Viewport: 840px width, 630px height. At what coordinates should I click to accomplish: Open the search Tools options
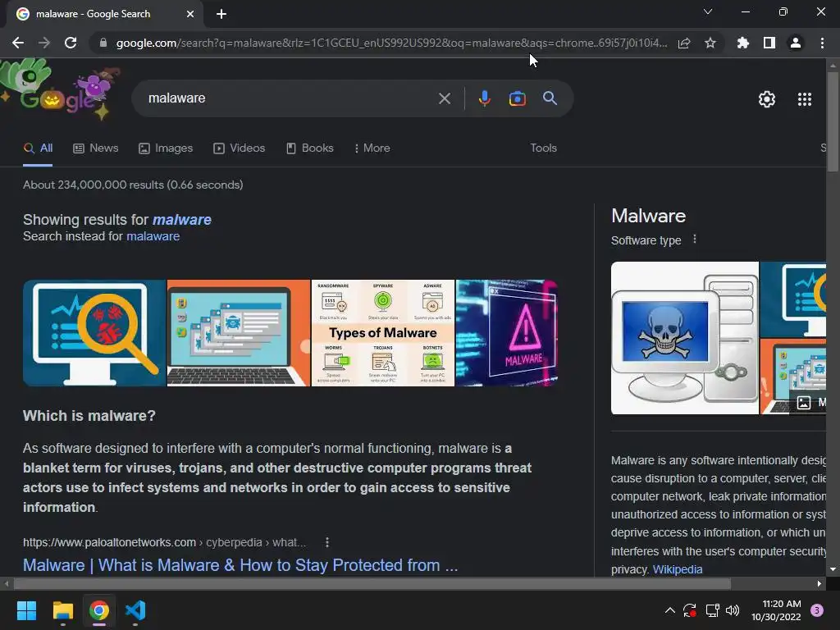point(543,148)
